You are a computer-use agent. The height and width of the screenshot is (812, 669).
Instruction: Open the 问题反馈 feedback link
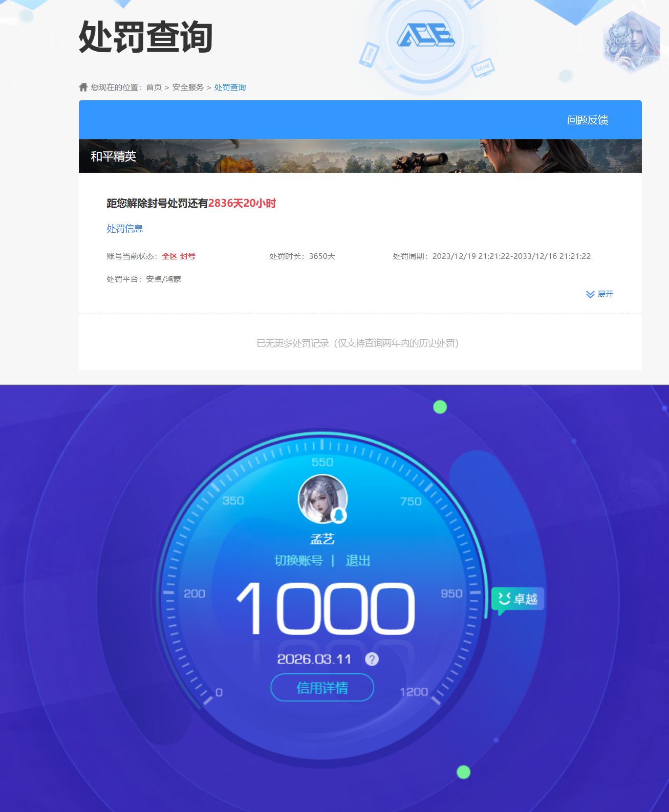point(588,120)
